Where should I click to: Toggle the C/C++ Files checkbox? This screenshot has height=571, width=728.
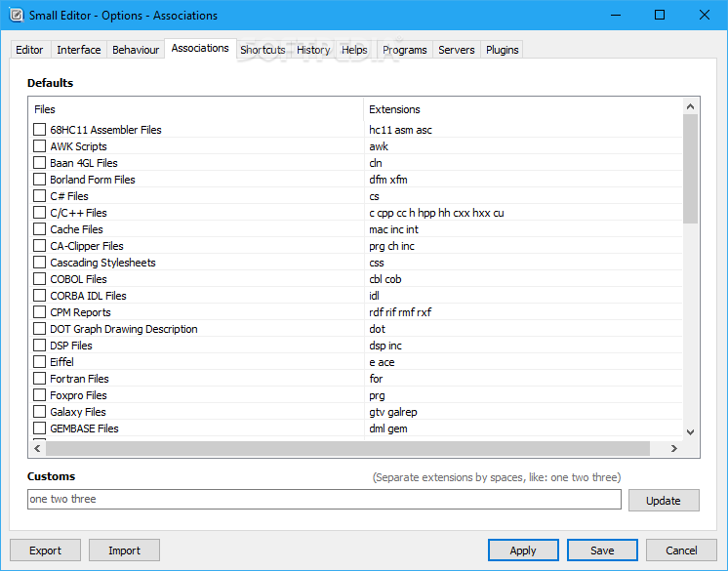39,213
